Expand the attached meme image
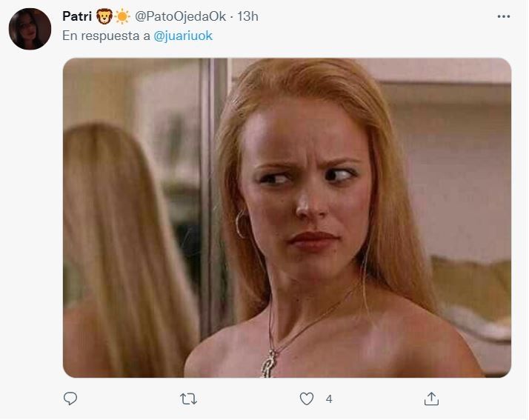Viewport: 529px width, 420px height. 287,218
